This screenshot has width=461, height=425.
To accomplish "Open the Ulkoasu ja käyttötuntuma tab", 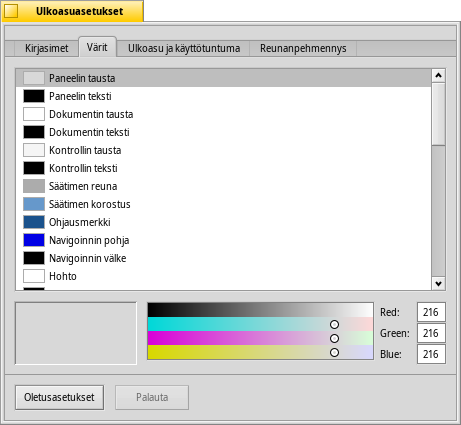I will pyautogui.click(x=184, y=48).
